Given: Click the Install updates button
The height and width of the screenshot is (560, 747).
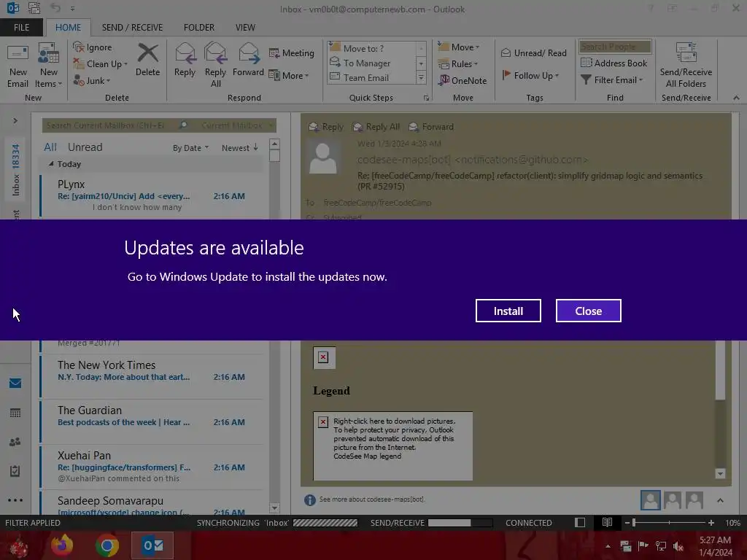Looking at the screenshot, I should (508, 311).
